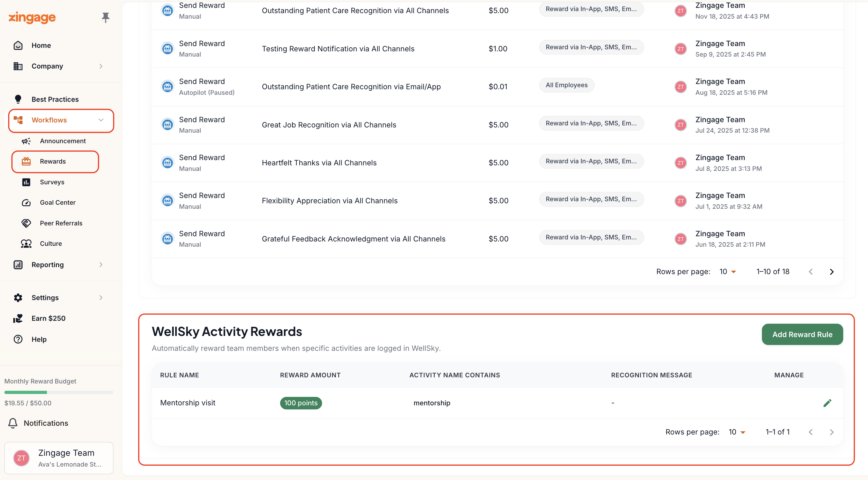Screen dimensions: 868x480
Task: Click ZT avatar in Jul 24, 2025 row
Action: (x=681, y=125)
